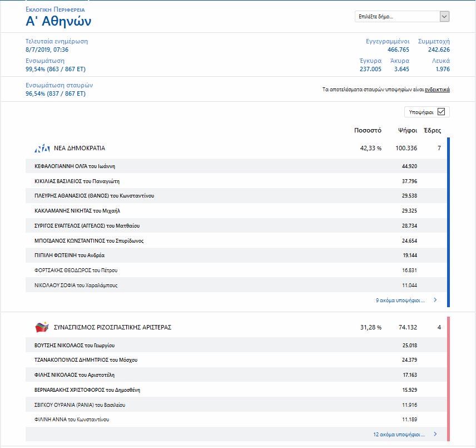The width and height of the screenshot is (476, 448).
Task: Select candidate row ΝΙΚΟΛΑΟΥ ΣΟΦΙΑ
Action: pos(236,285)
